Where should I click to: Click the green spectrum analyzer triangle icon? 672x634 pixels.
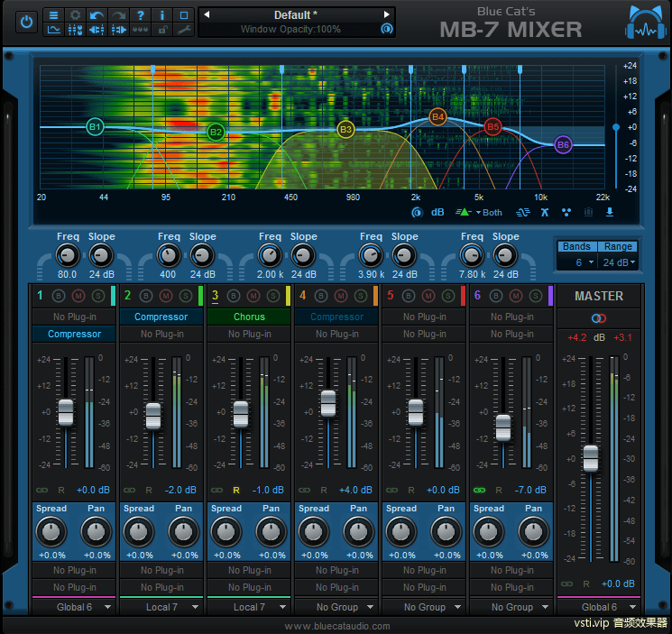[x=463, y=212]
